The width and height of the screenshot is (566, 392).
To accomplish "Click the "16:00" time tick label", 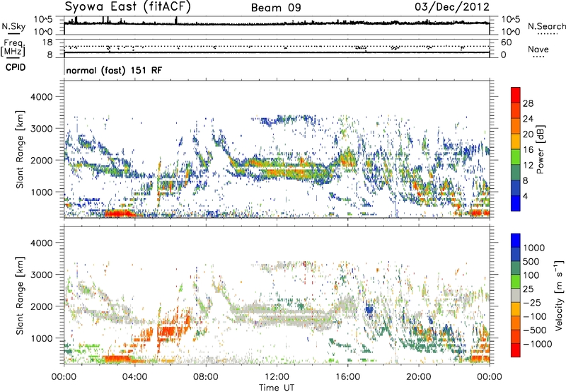I will coord(347,377).
